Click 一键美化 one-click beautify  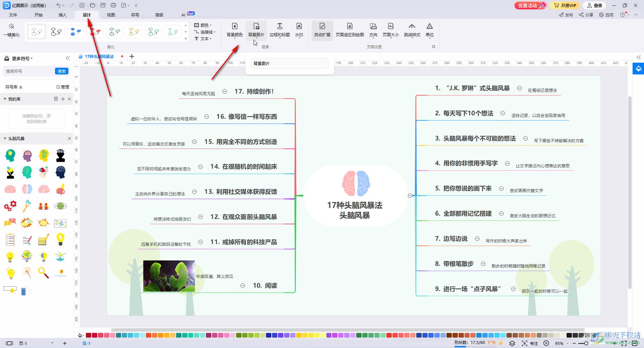click(11, 30)
